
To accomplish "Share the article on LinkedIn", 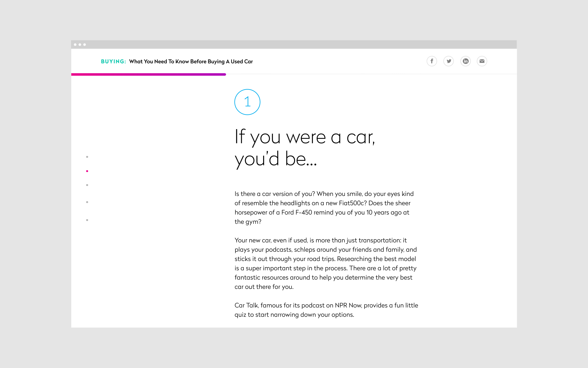I will point(465,61).
